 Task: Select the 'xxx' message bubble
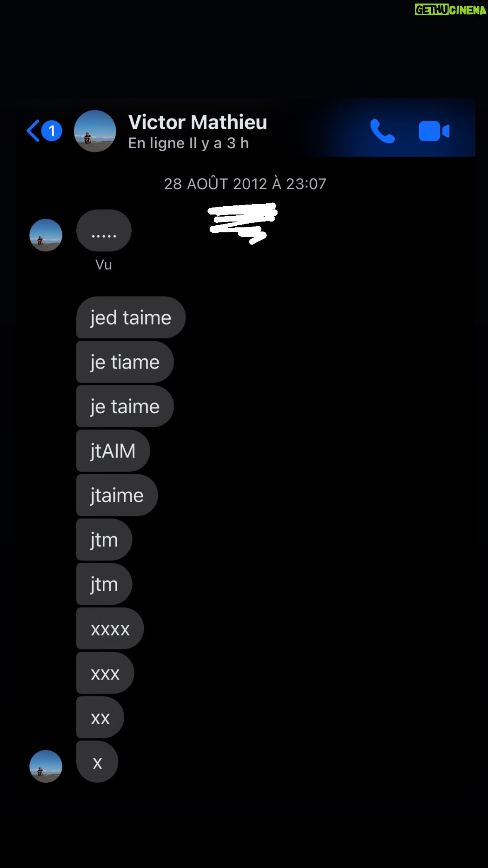105,673
